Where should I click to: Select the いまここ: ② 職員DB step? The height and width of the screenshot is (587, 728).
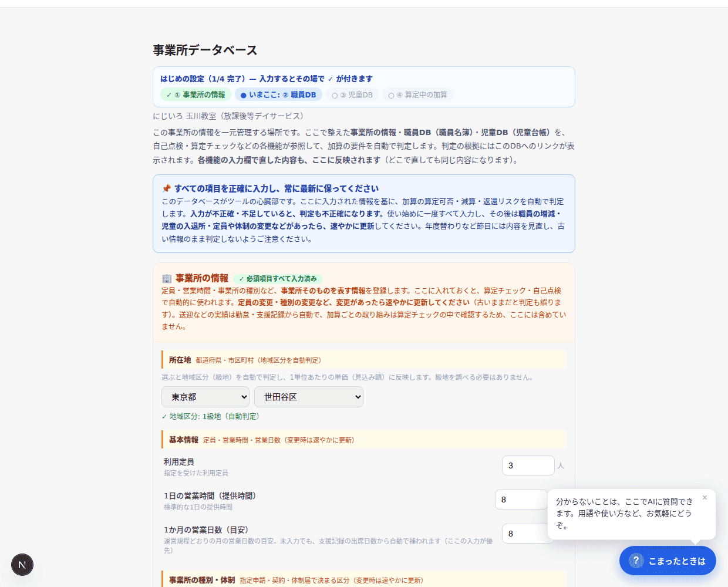[x=278, y=95]
